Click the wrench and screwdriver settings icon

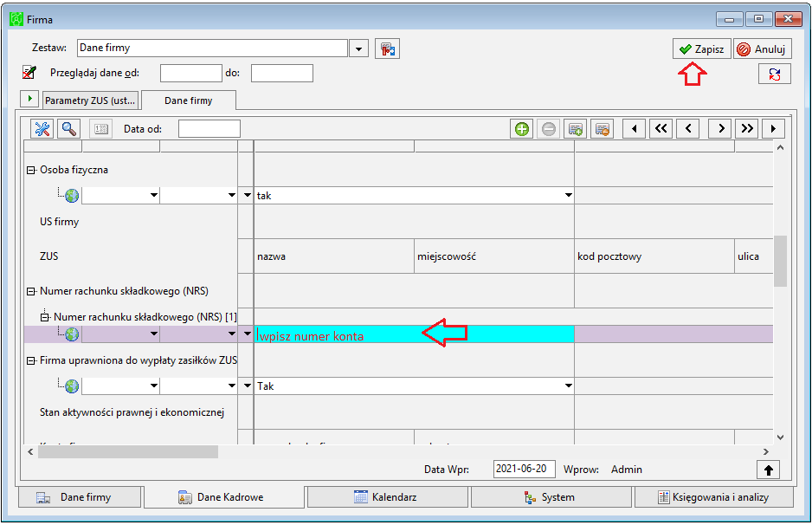42,128
